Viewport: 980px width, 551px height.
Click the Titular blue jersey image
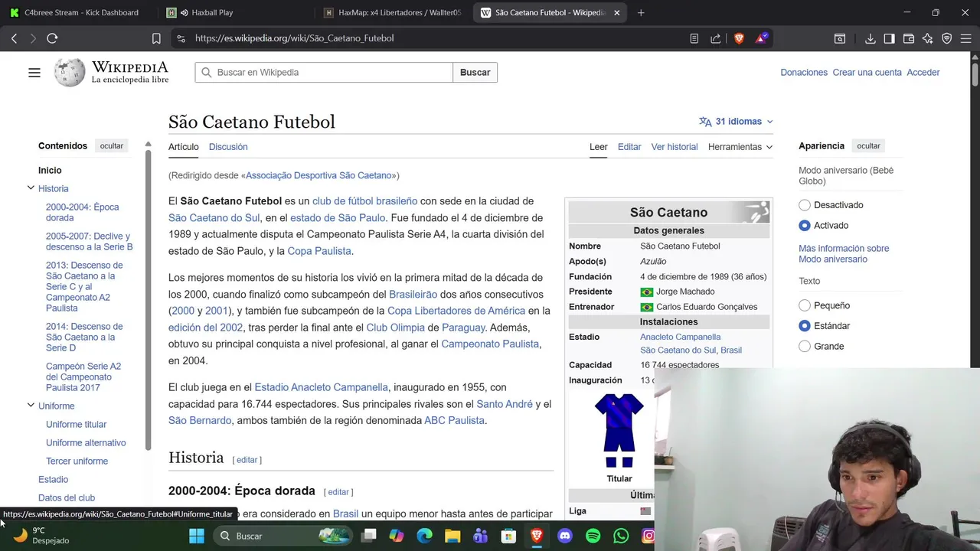click(x=619, y=430)
